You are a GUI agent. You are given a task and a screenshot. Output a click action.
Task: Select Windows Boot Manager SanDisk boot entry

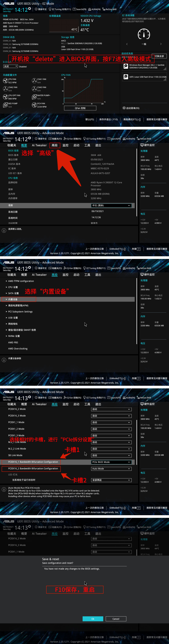point(145,66)
